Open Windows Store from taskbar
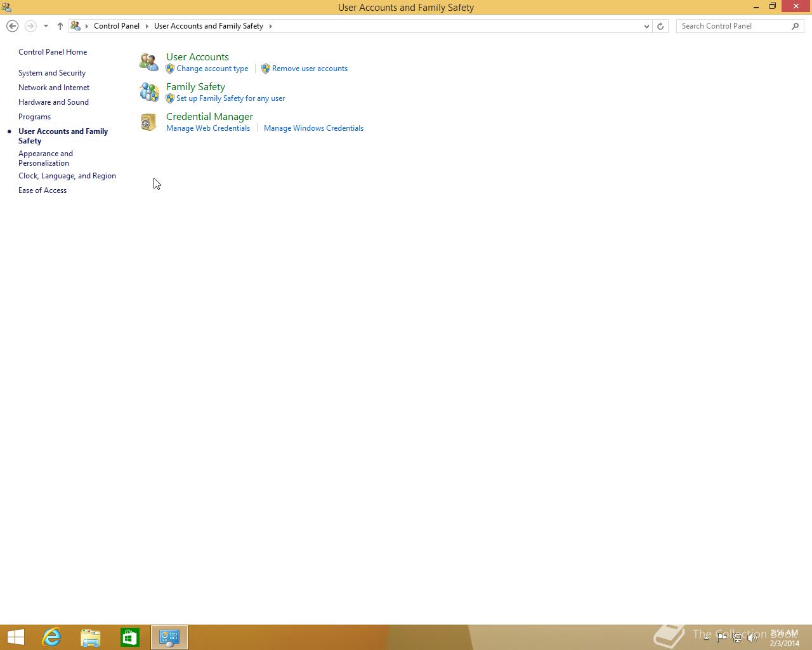The image size is (812, 650). [x=130, y=637]
